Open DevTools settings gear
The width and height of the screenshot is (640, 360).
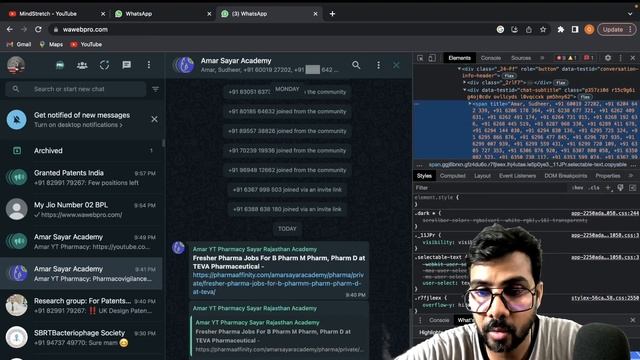click(x=608, y=58)
